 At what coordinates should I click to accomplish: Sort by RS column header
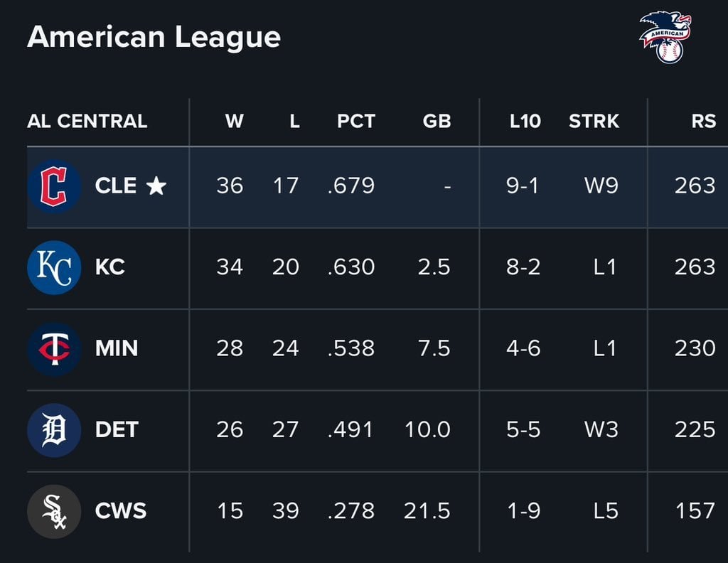pyautogui.click(x=703, y=121)
